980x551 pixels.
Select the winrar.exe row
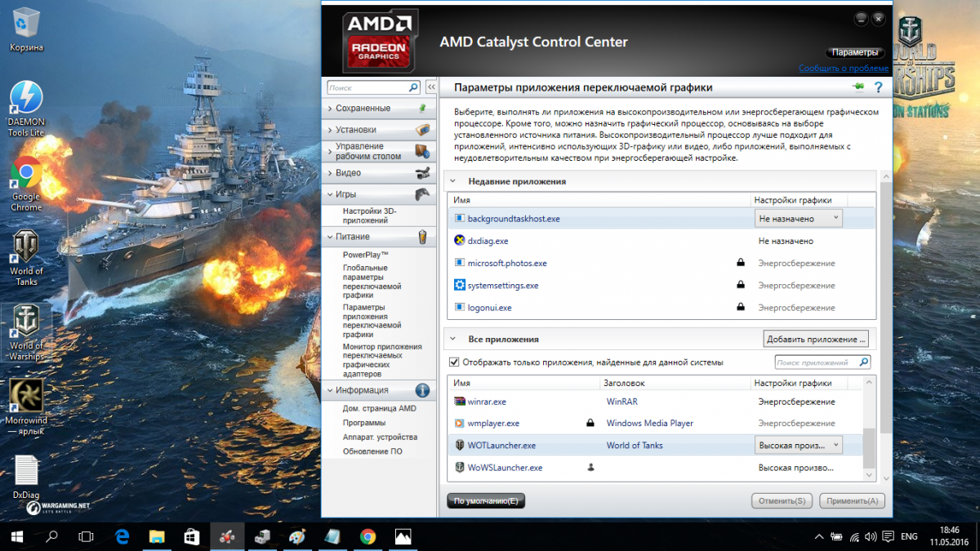(x=655, y=402)
